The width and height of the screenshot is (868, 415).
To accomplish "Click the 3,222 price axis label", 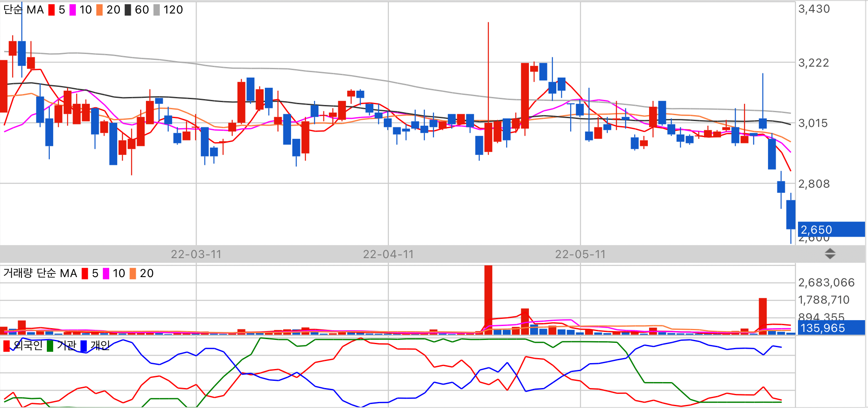I will (814, 63).
